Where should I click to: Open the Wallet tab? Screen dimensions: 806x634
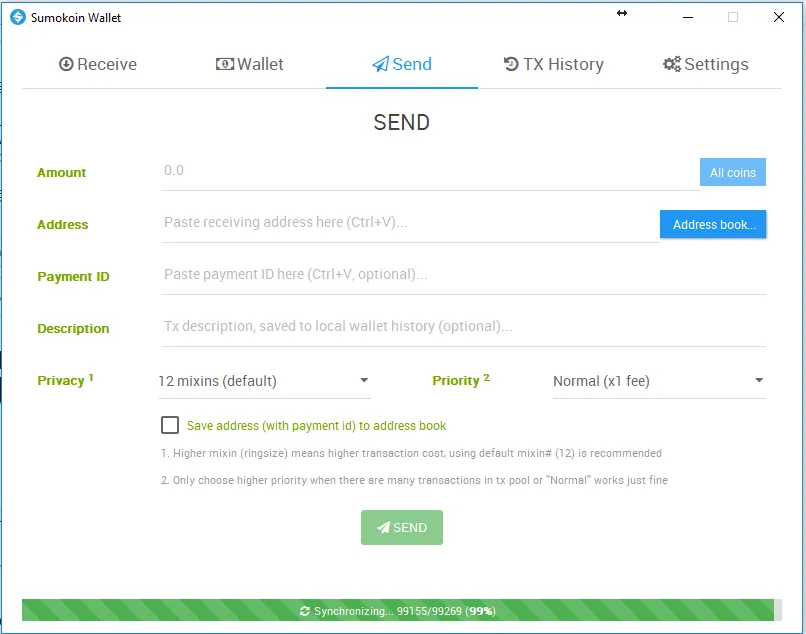pyautogui.click(x=249, y=64)
